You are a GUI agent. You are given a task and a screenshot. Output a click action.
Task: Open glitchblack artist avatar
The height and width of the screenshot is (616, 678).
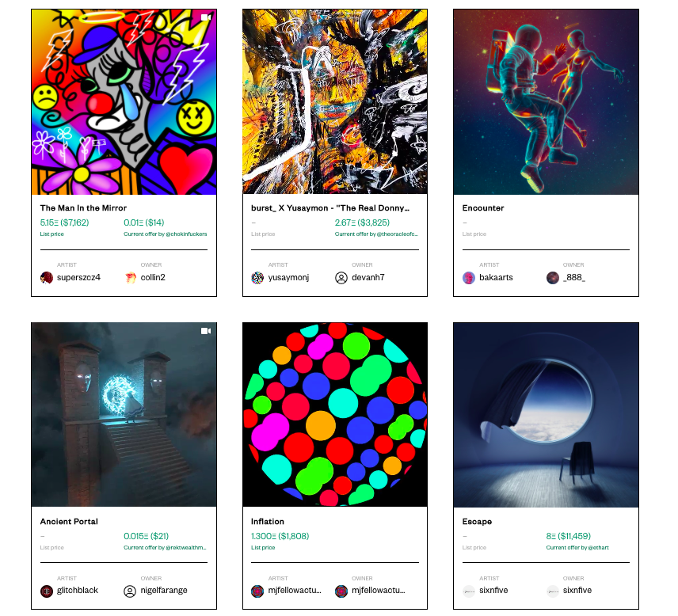tap(47, 591)
